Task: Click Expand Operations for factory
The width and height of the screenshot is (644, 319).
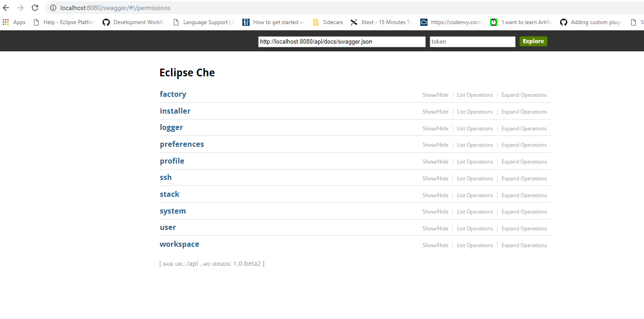Action: [x=524, y=95]
